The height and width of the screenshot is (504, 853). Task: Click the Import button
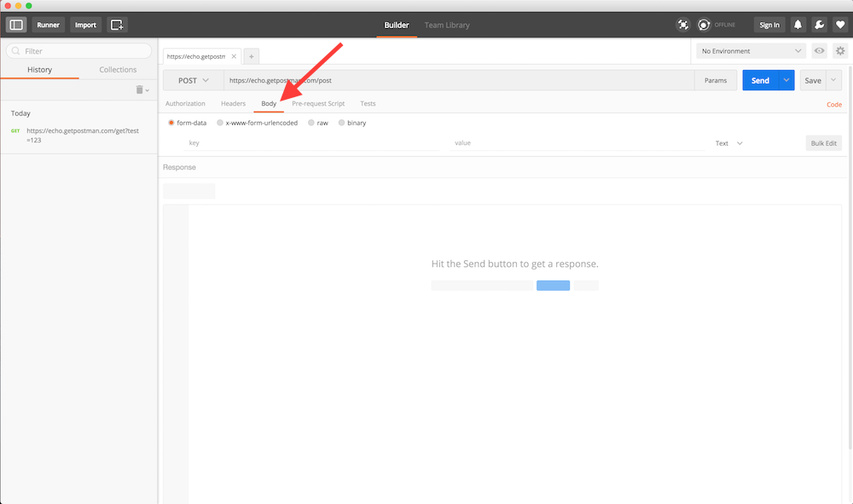click(x=85, y=25)
